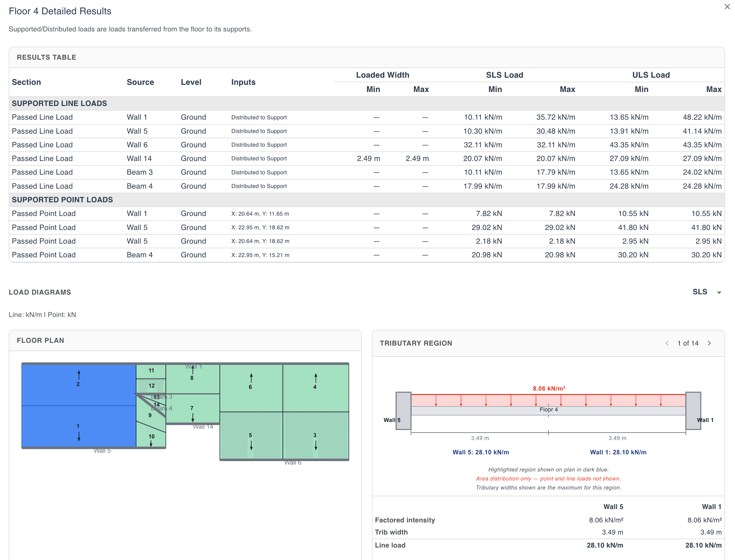
Task: Select region 2 on the floor plan
Action: (78, 384)
